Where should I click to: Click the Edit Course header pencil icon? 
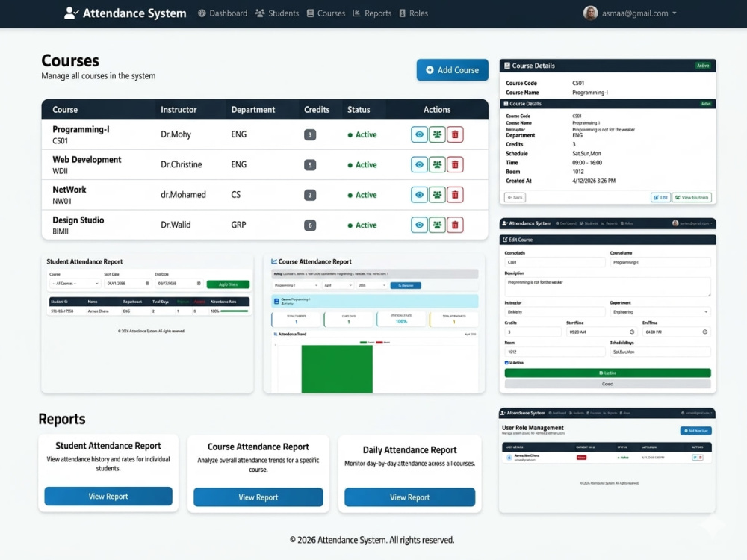505,240
